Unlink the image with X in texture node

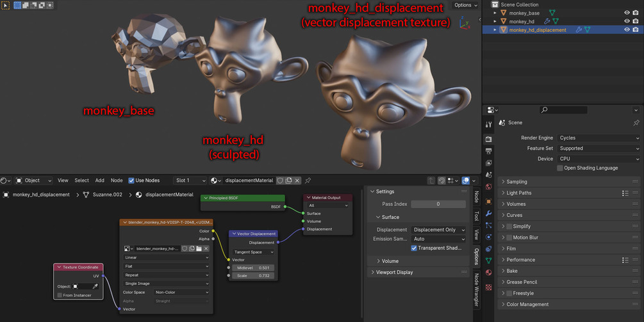click(x=206, y=248)
